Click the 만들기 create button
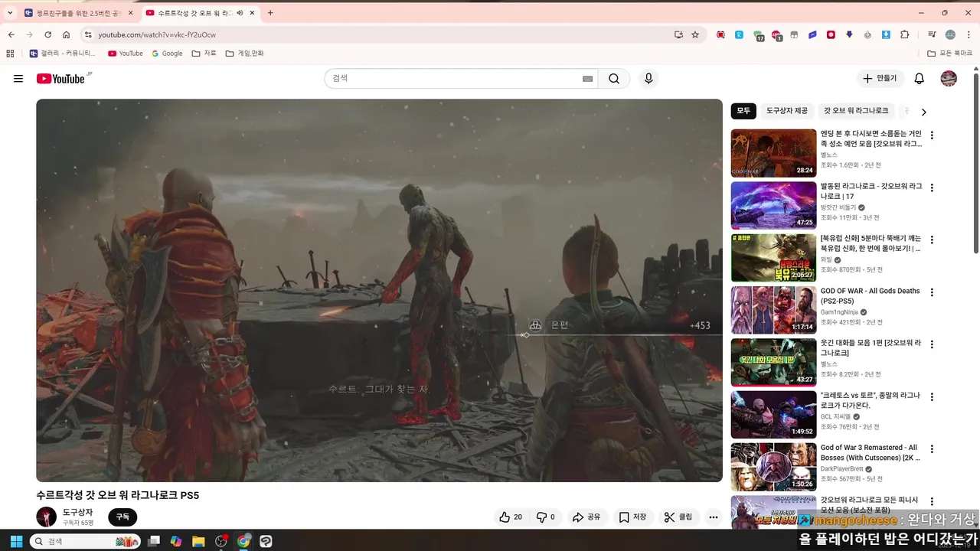Image resolution: width=980 pixels, height=551 pixels. point(880,79)
